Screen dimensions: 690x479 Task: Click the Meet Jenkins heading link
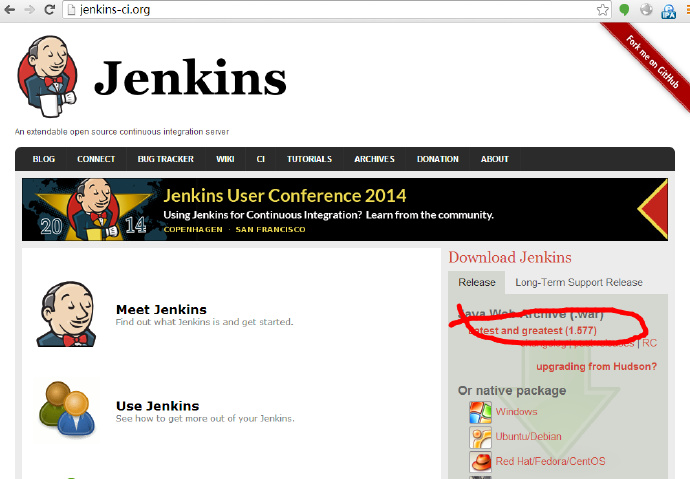coord(161,310)
